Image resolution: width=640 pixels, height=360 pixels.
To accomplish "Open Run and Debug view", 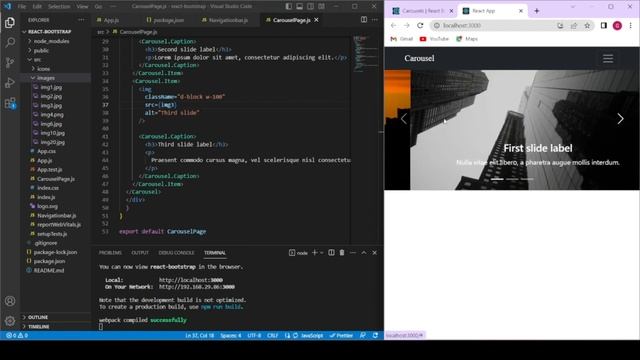I will coord(10,82).
